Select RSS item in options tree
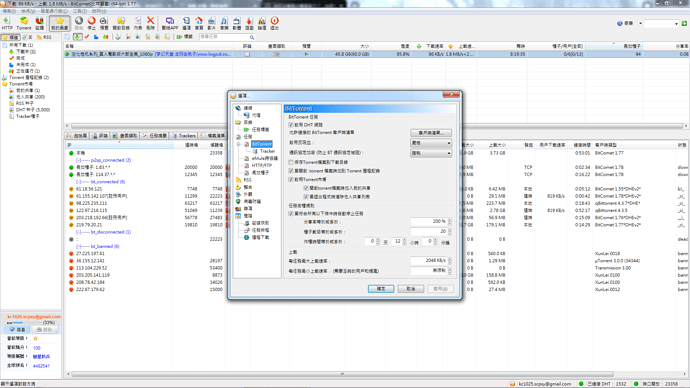The width and height of the screenshot is (690, 388). [x=248, y=180]
